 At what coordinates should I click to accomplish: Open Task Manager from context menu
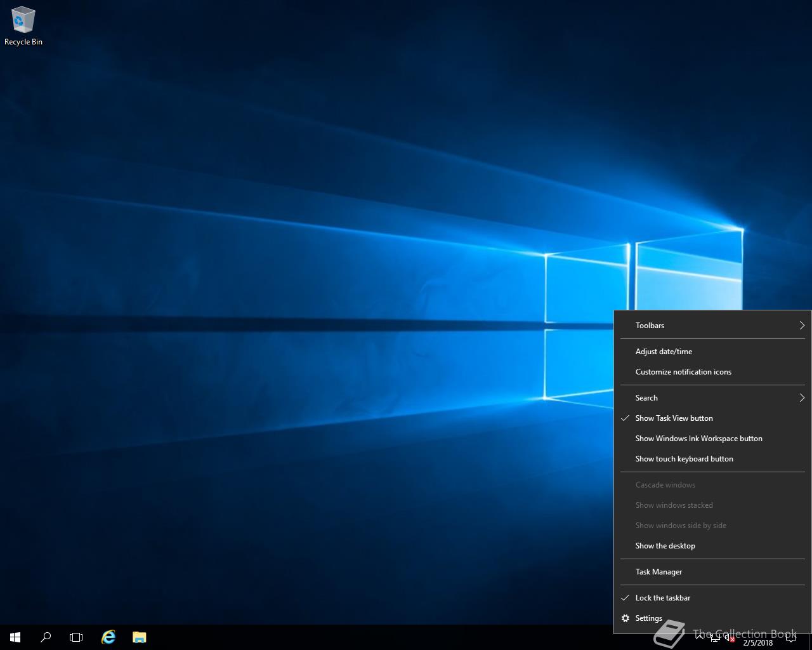712,572
